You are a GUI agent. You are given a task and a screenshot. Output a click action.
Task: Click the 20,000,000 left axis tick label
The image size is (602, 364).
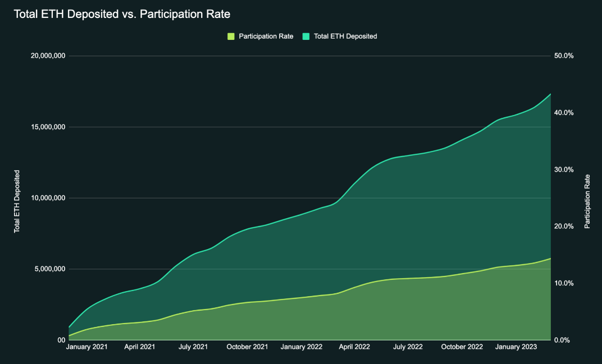tap(45, 56)
